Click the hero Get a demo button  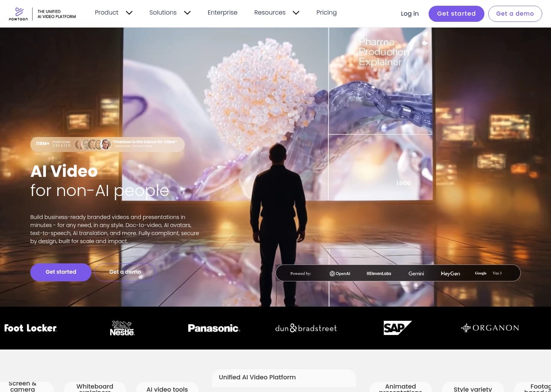click(125, 272)
